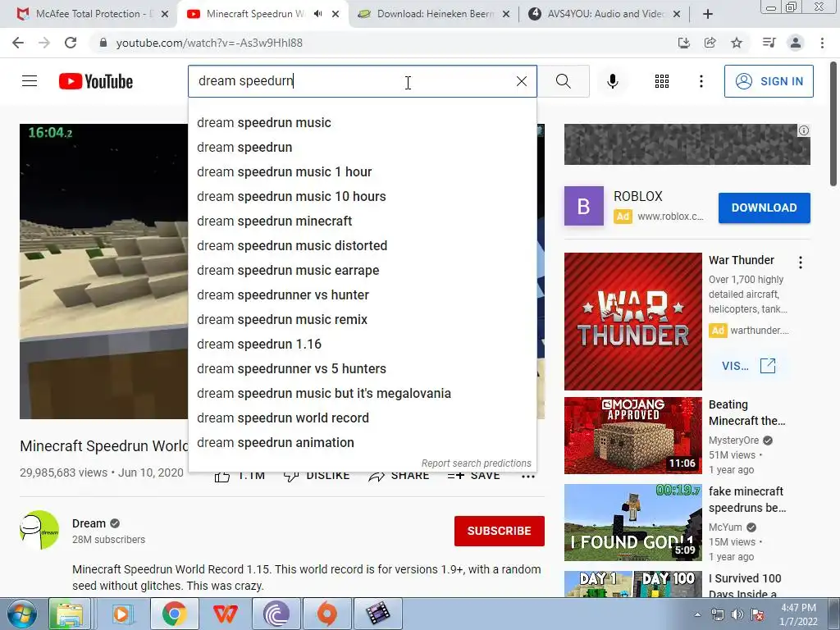Open the Dream channel name link
This screenshot has height=630, width=840.
pos(89,523)
